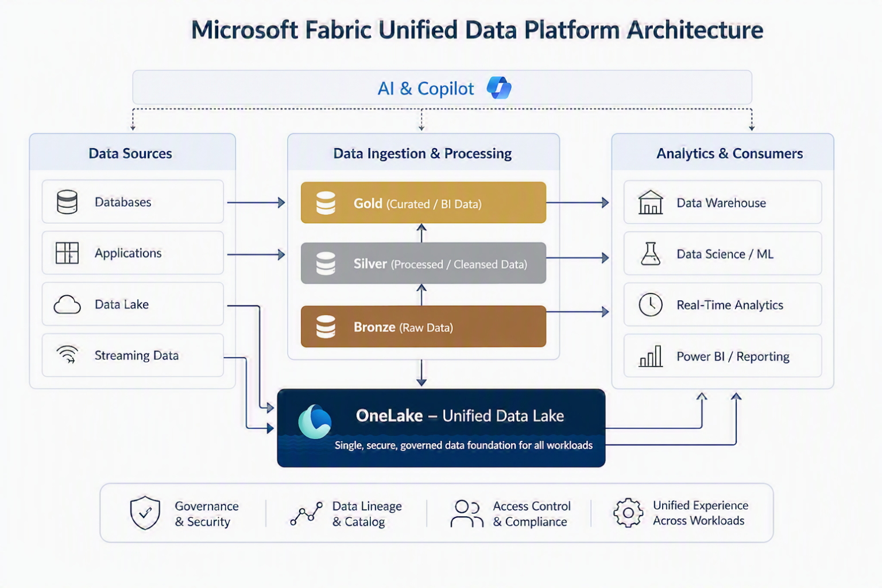This screenshot has height=588, width=882.
Task: Click the Governance & Security label
Action: 207,514
